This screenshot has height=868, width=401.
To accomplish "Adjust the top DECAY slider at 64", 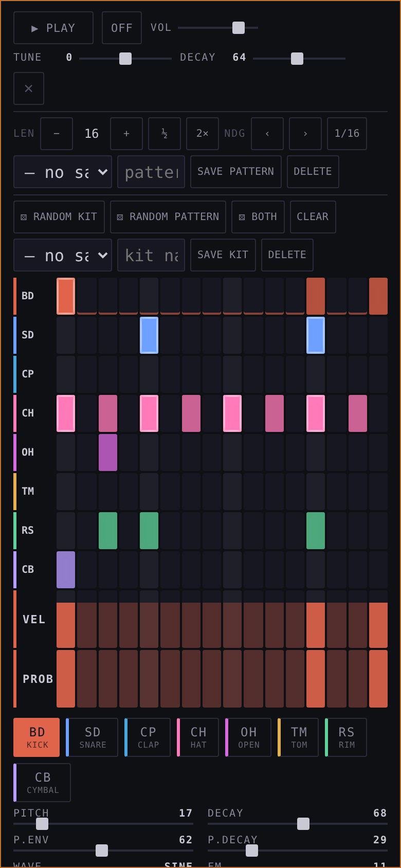I will (x=299, y=59).
